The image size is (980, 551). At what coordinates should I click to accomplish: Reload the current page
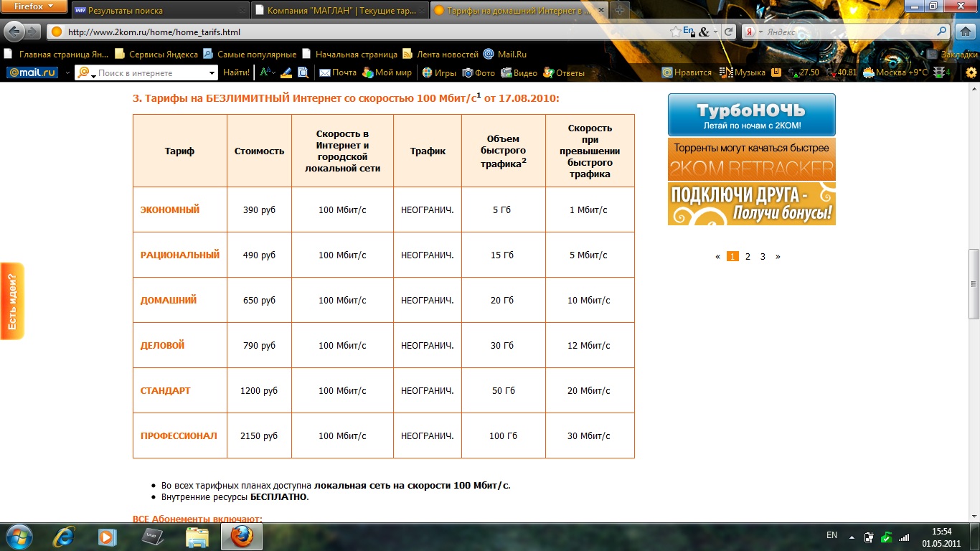(729, 32)
